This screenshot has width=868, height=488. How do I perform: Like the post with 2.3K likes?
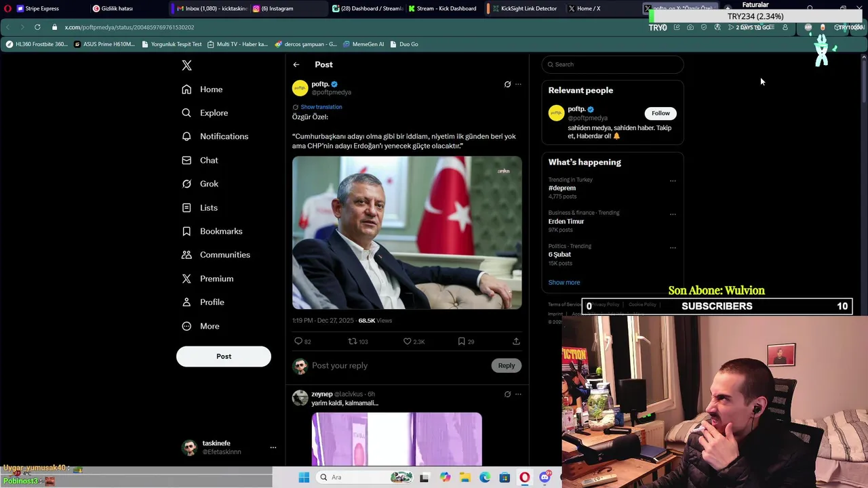[x=408, y=342]
